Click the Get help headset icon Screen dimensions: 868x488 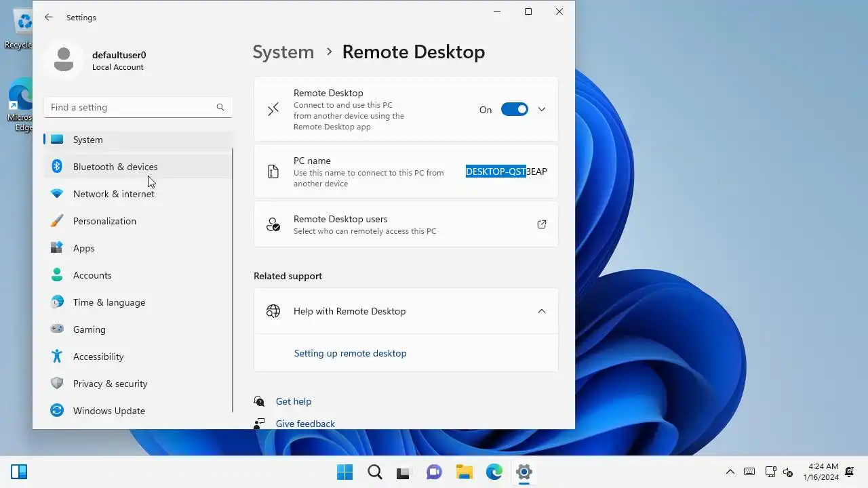tap(259, 401)
